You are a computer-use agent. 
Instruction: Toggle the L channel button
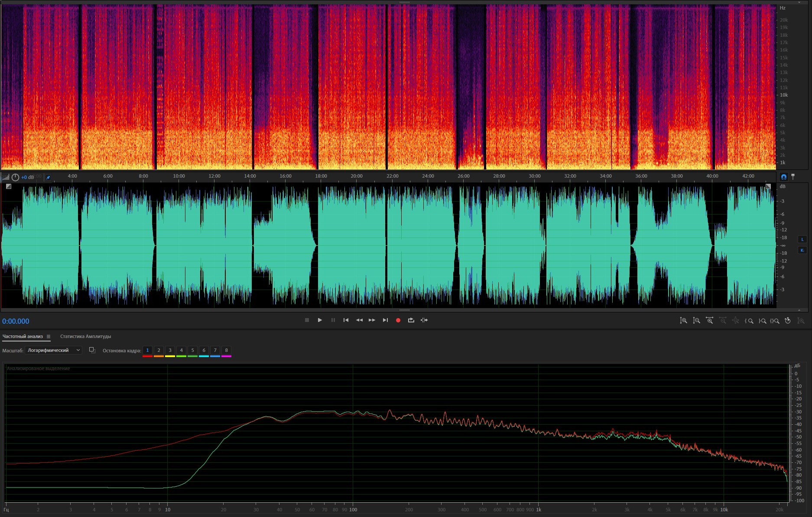click(x=802, y=239)
